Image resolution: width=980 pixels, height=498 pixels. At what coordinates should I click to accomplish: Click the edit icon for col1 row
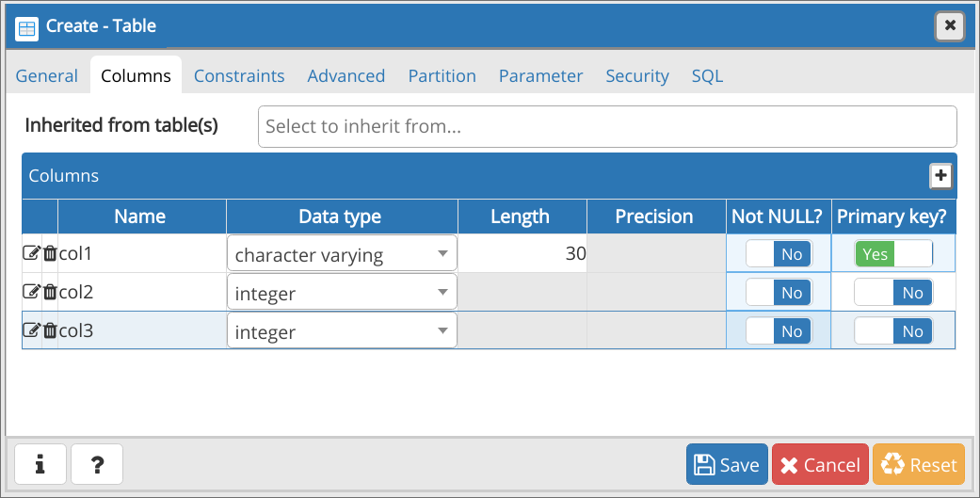click(x=30, y=253)
